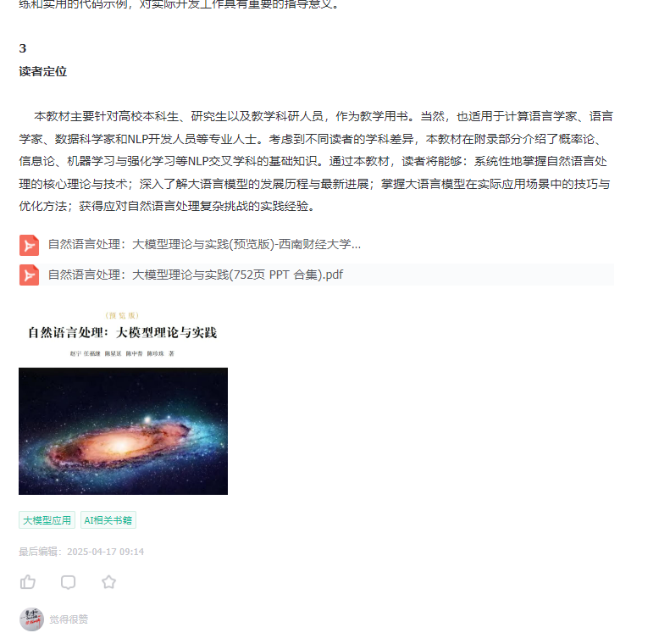
Task: Open the galaxy cover image
Action: coord(123,431)
